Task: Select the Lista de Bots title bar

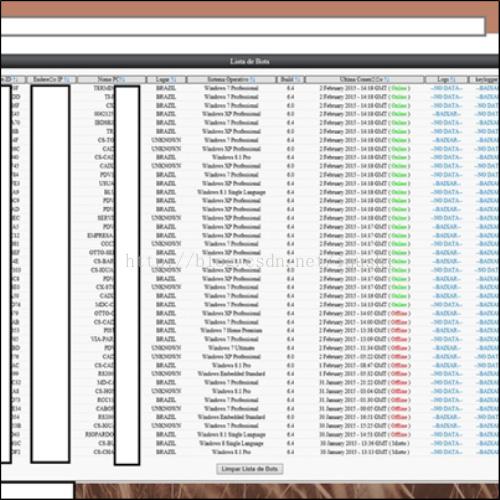Action: click(x=250, y=61)
